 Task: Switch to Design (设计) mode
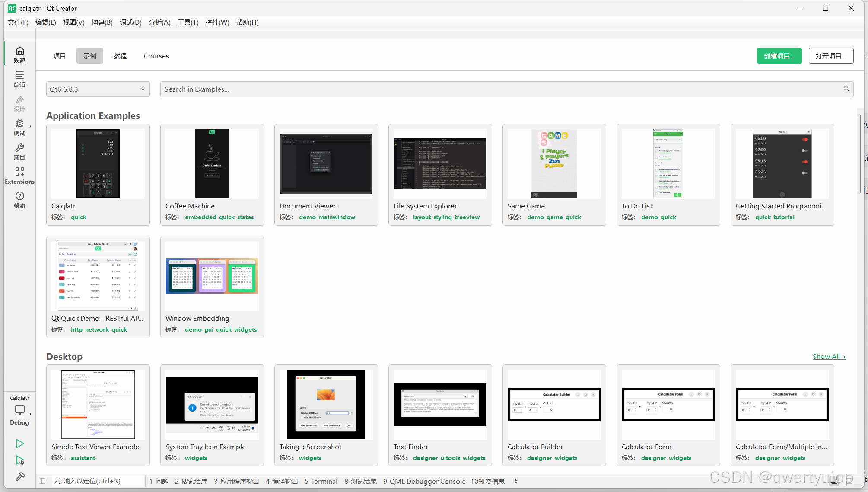[19, 103]
